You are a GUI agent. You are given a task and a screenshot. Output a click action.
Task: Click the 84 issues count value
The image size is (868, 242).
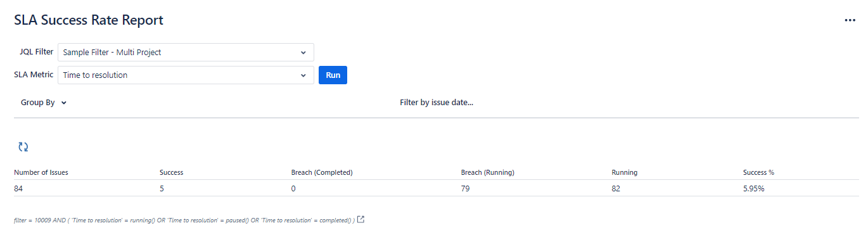(18, 189)
